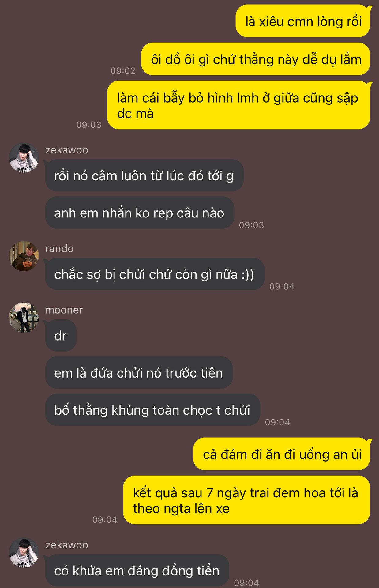Viewport: 379px width, 588px height.
Task: Tap the zekawoo name above 'rồi nó câm luôn'
Action: [x=67, y=150]
